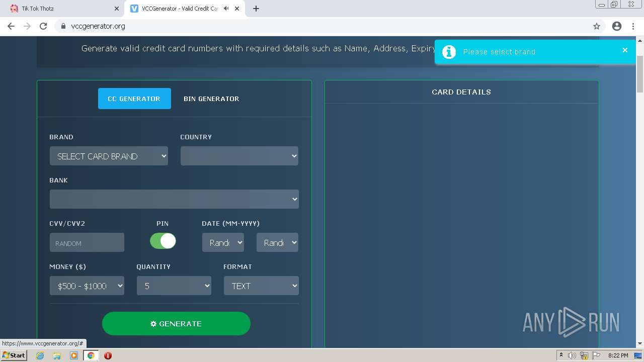Switch to the CC GENERATOR tab

coord(134,99)
